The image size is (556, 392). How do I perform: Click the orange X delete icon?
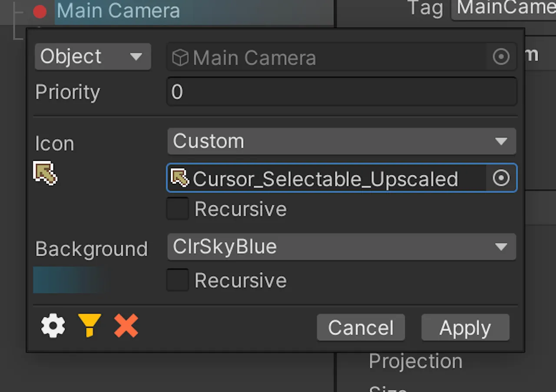(126, 326)
